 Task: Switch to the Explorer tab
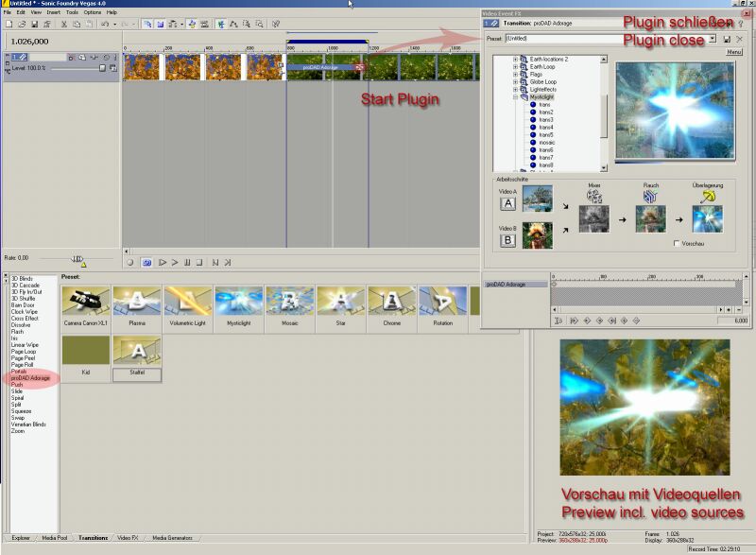(20, 538)
